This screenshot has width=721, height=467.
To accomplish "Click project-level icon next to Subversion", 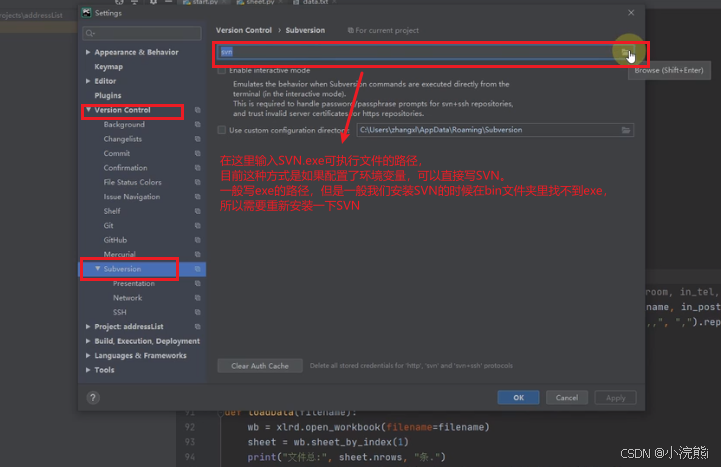I will coord(198,269).
